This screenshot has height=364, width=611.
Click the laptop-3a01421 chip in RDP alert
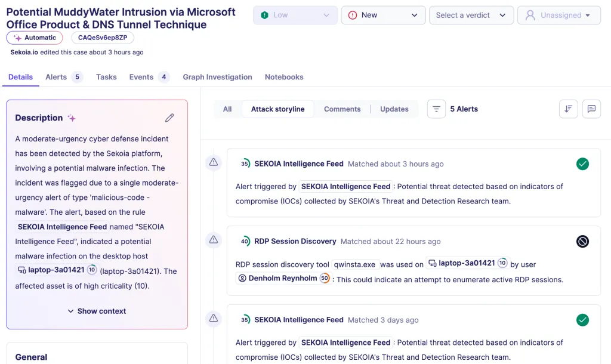(467, 263)
